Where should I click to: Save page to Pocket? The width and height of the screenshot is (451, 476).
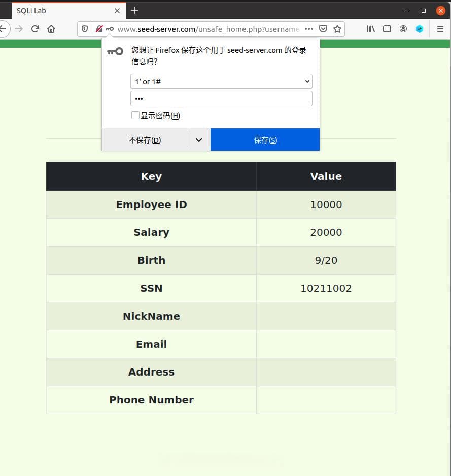tap(323, 29)
